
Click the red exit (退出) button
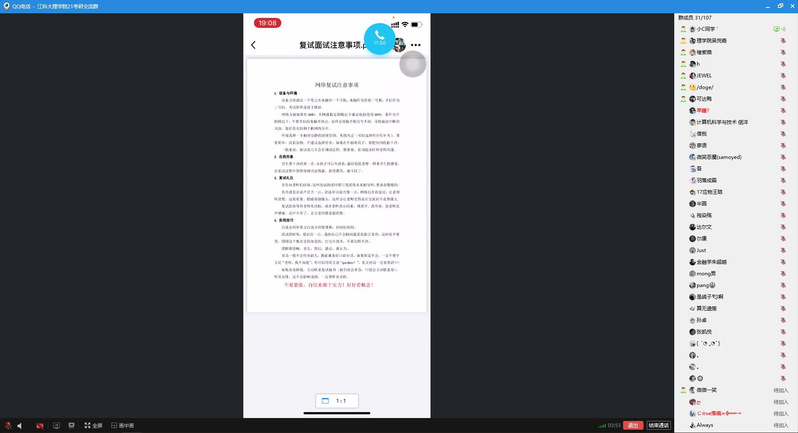pyautogui.click(x=633, y=425)
